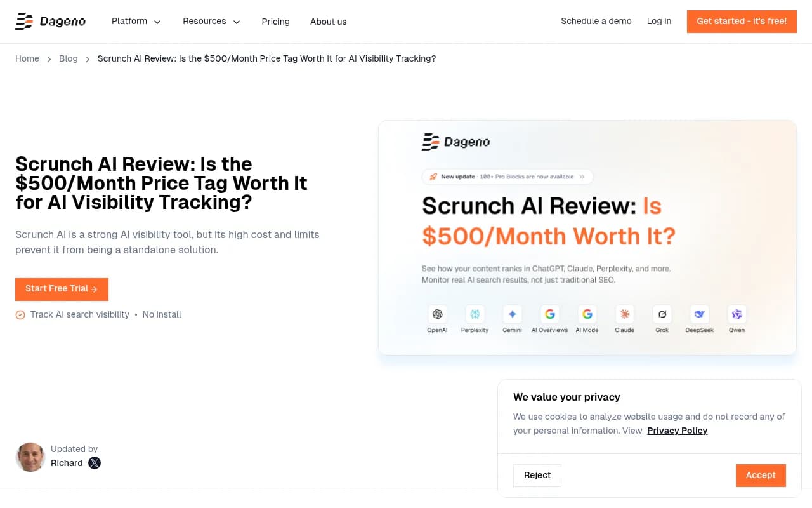Click the double-chevron in the New update pill
This screenshot has width=812, height=508.
582,177
